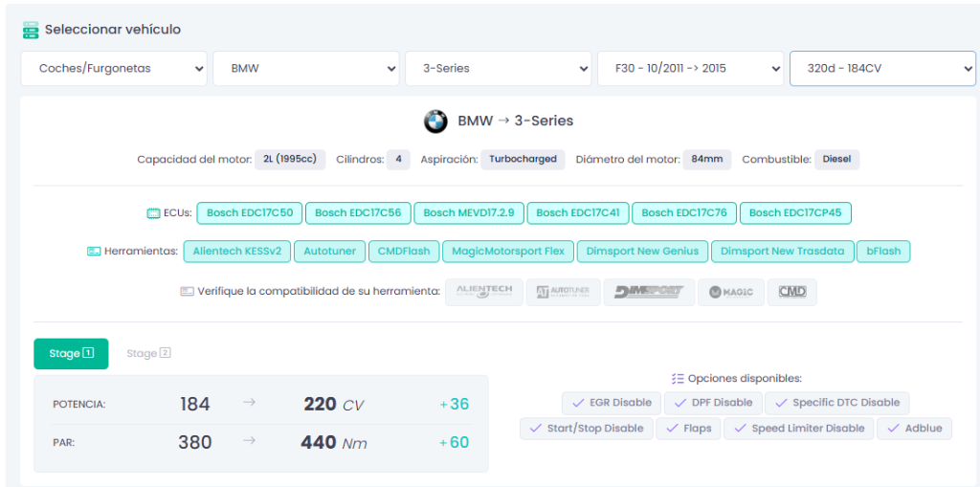
Task: Choose the Dimsport New Genius tool tag
Action: 642,252
